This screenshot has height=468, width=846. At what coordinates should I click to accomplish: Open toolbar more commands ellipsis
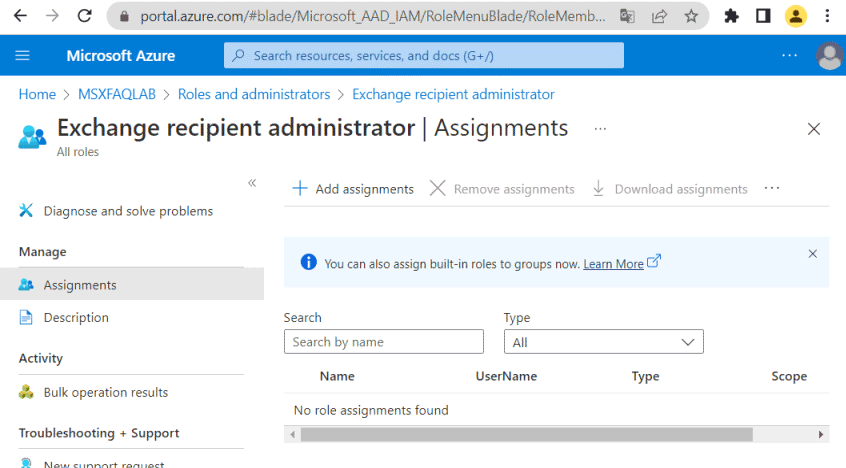772,188
